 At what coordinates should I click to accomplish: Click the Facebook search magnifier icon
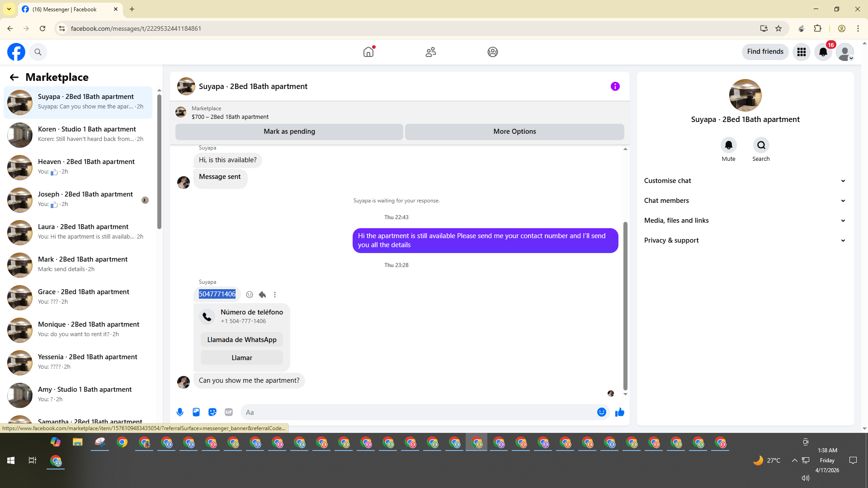pos(38,52)
